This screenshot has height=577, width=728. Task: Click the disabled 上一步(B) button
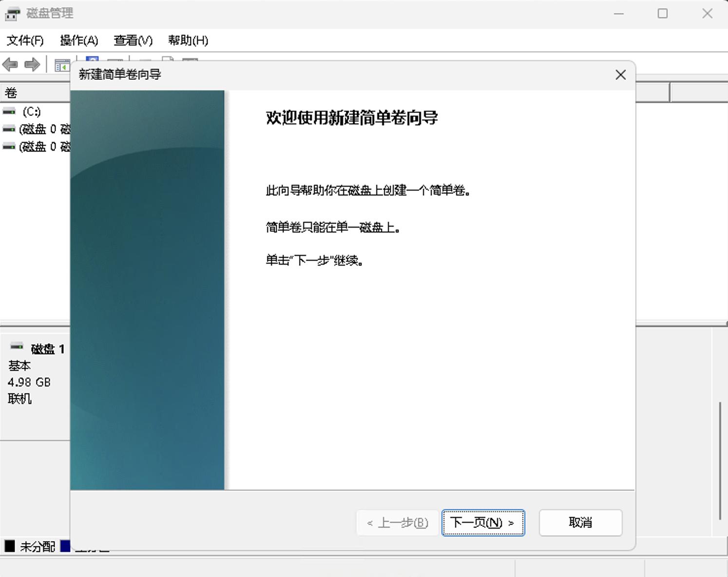tap(398, 523)
